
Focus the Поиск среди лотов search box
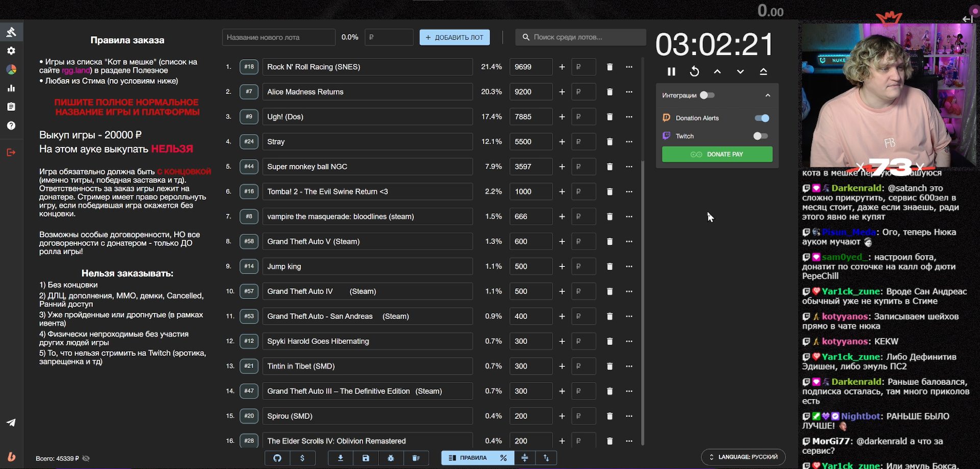[x=581, y=37]
